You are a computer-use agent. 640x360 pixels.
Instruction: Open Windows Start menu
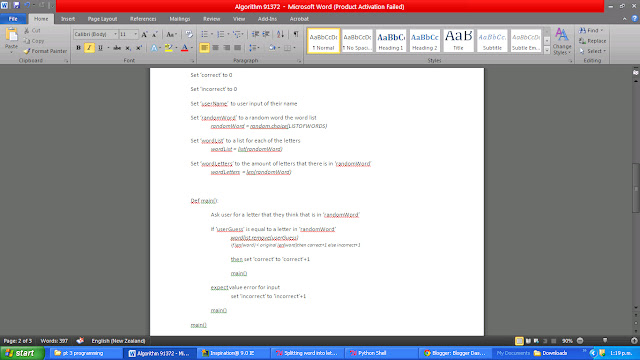point(22,353)
